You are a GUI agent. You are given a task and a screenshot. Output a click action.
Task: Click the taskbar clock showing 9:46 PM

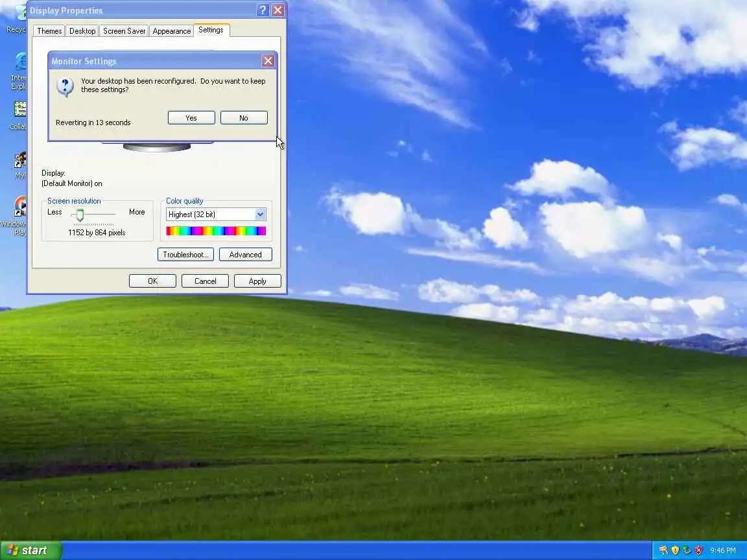[723, 550]
